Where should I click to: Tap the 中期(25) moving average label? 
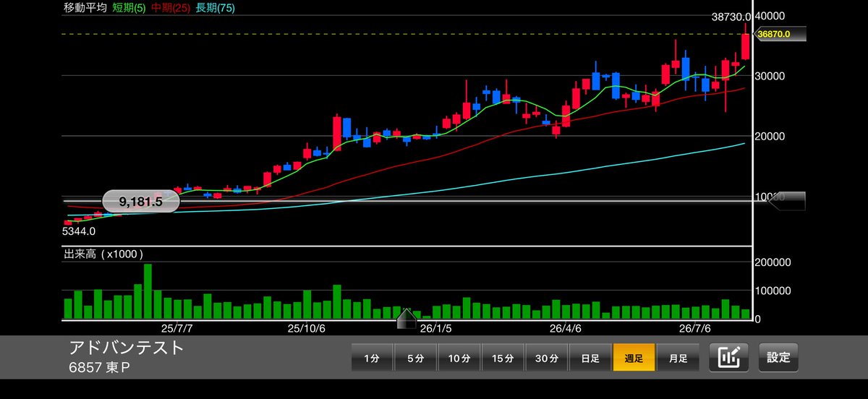(x=170, y=8)
